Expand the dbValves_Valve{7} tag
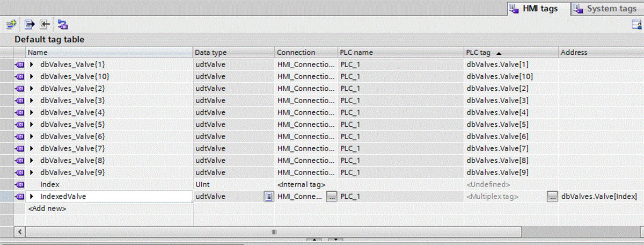 click(x=32, y=148)
